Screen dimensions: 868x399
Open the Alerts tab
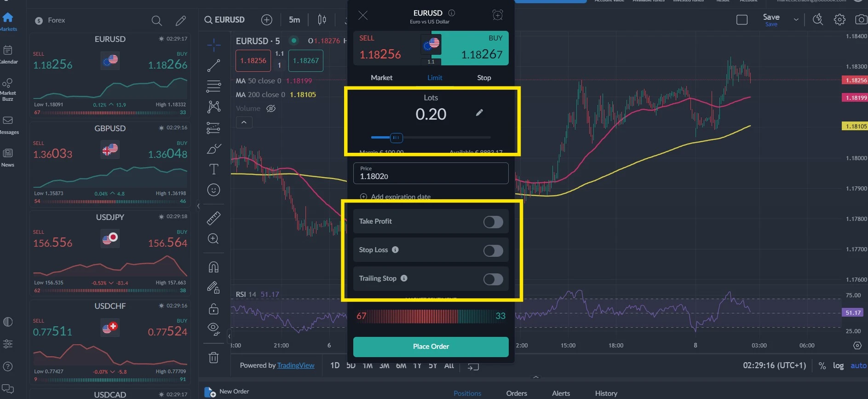[x=561, y=393]
